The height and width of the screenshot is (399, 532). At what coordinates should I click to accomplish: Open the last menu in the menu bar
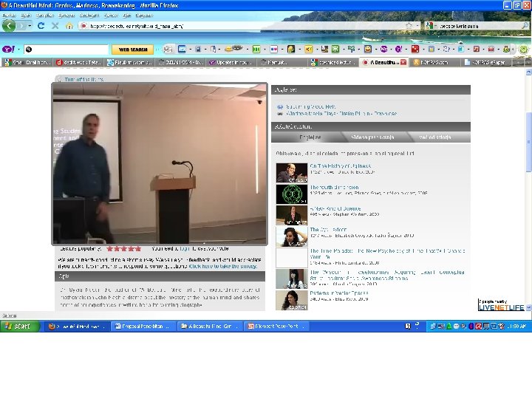click(144, 16)
